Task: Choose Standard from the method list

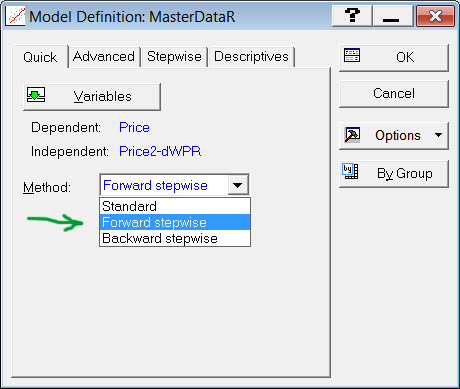Action: (175, 206)
